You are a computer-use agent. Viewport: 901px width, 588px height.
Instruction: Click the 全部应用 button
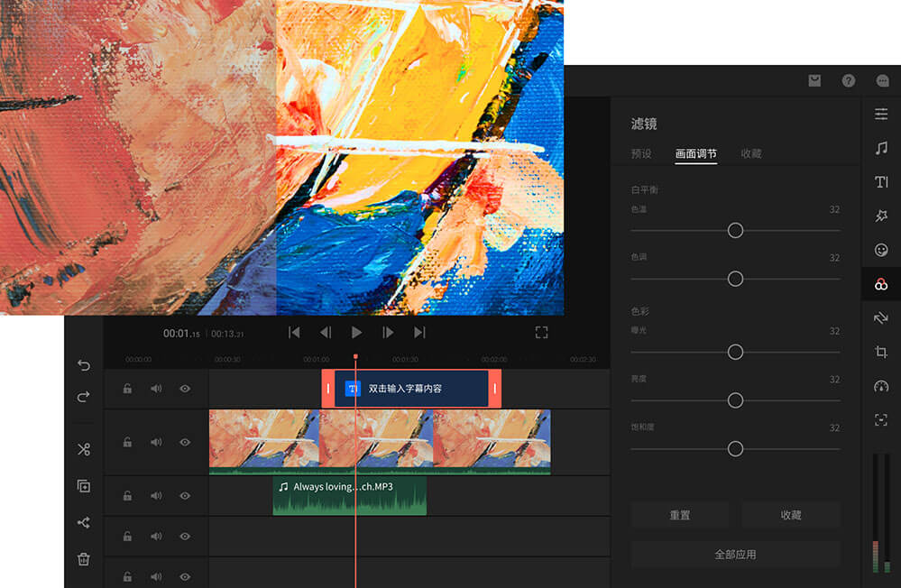[735, 555]
